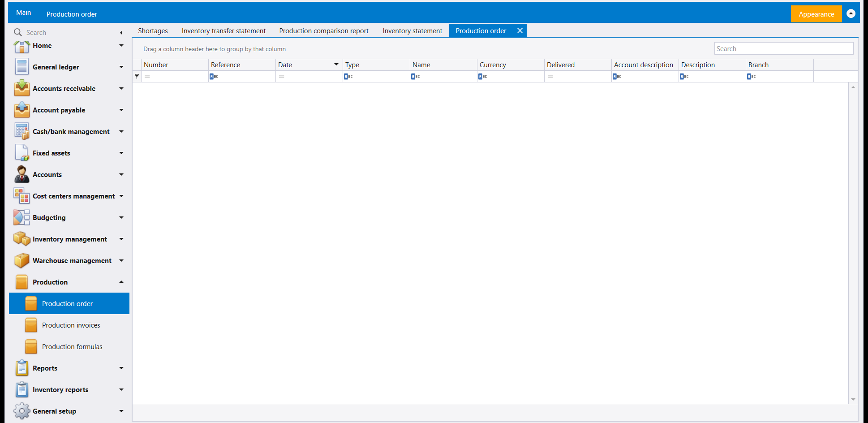Click the Appearance button
Viewport: 868px width, 423px height.
(816, 14)
